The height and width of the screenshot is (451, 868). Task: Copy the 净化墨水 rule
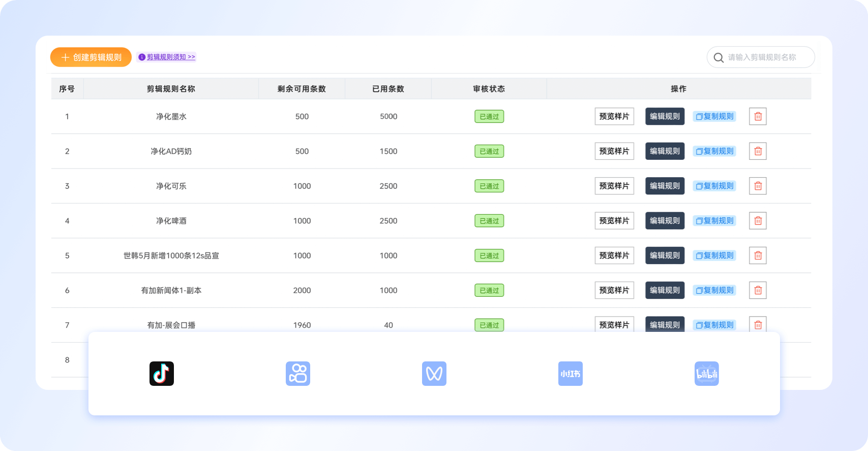[x=714, y=117]
